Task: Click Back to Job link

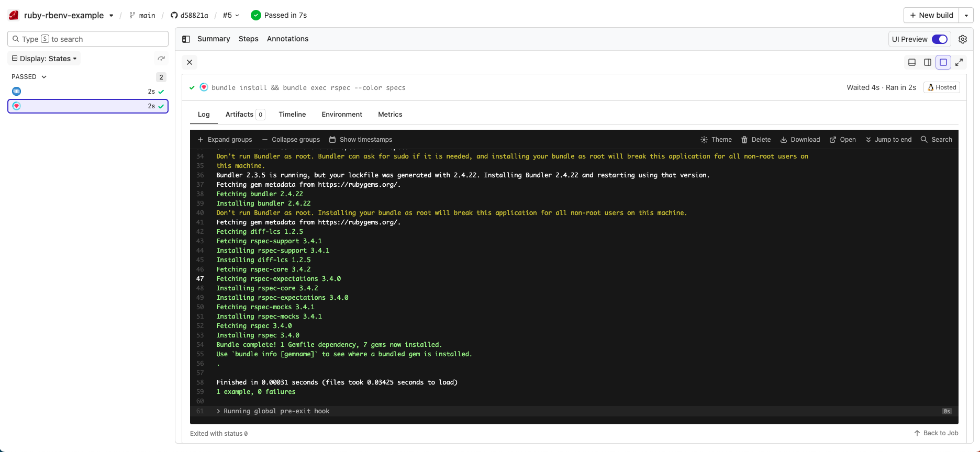Action: click(936, 433)
